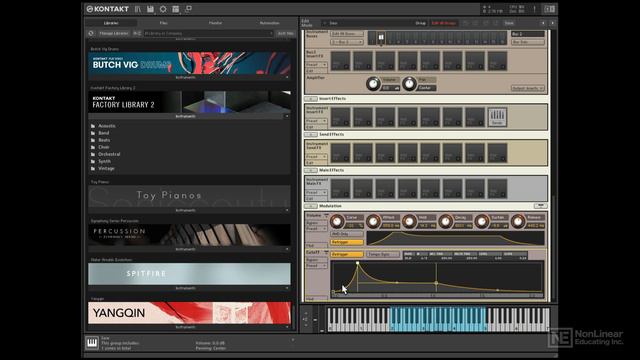This screenshot has width=640, height=360.
Task: Click the next instrument arrow in the edit bar
Action: pyautogui.click(x=552, y=23)
